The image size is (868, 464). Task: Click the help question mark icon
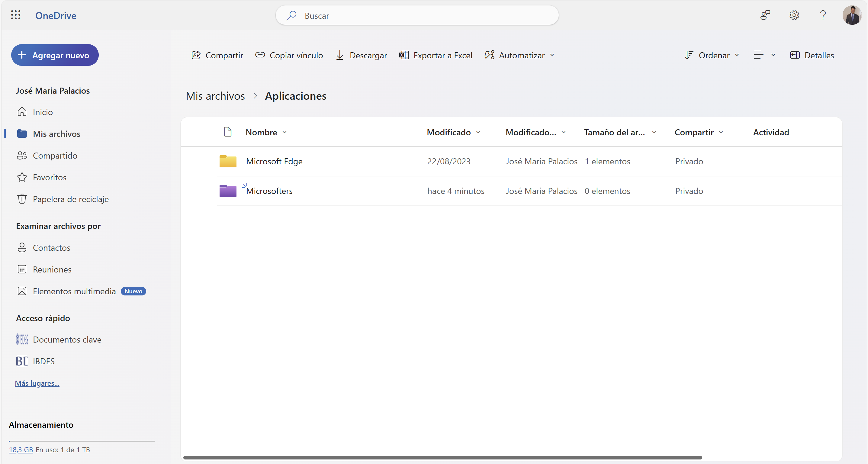pos(823,15)
